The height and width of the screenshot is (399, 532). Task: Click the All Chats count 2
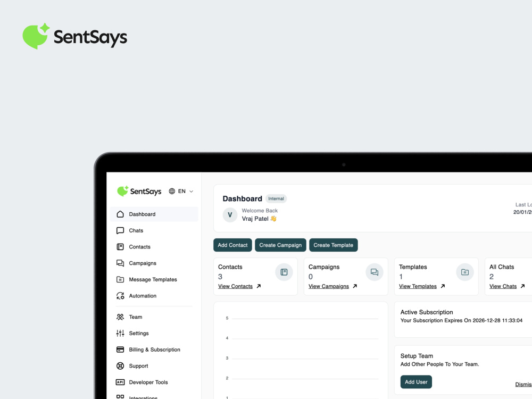point(491,277)
